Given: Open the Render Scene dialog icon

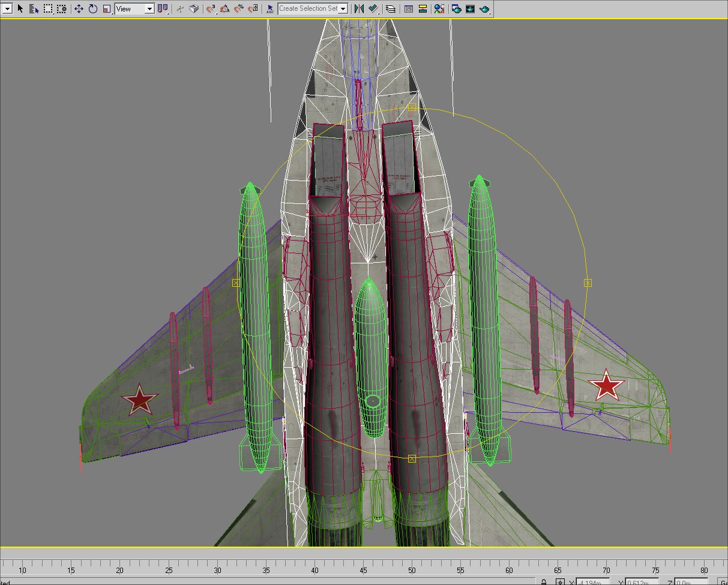Looking at the screenshot, I should click(456, 8).
